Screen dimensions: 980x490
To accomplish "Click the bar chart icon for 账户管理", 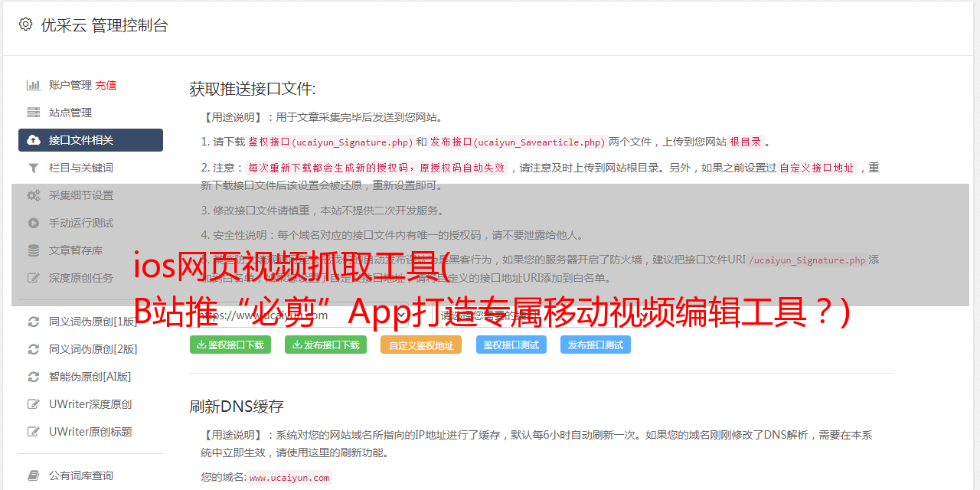I will point(34,85).
